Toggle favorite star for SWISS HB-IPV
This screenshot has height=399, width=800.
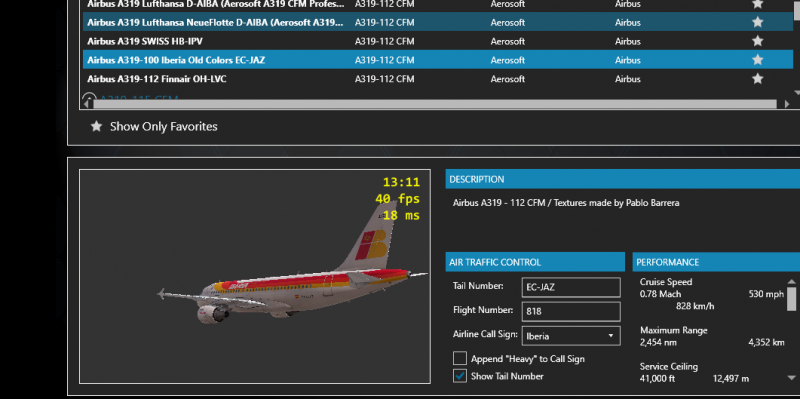pyautogui.click(x=758, y=41)
